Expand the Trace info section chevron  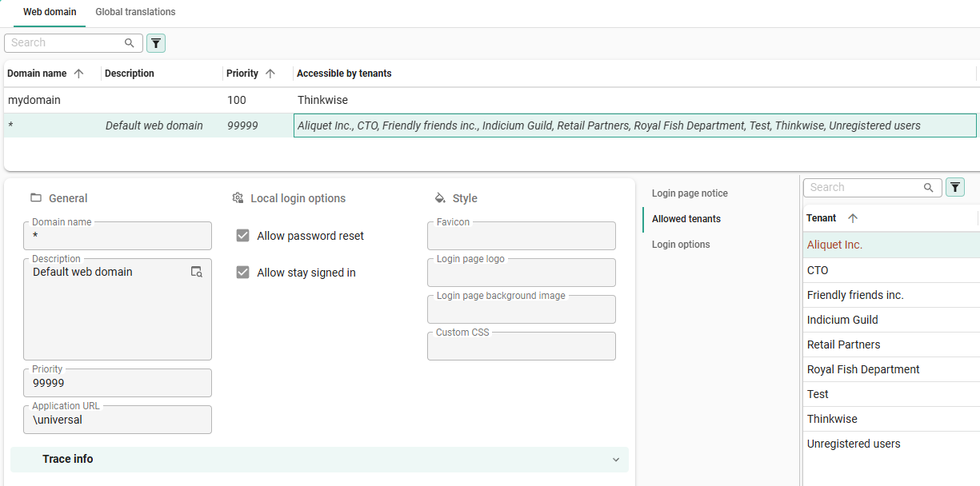tap(615, 460)
